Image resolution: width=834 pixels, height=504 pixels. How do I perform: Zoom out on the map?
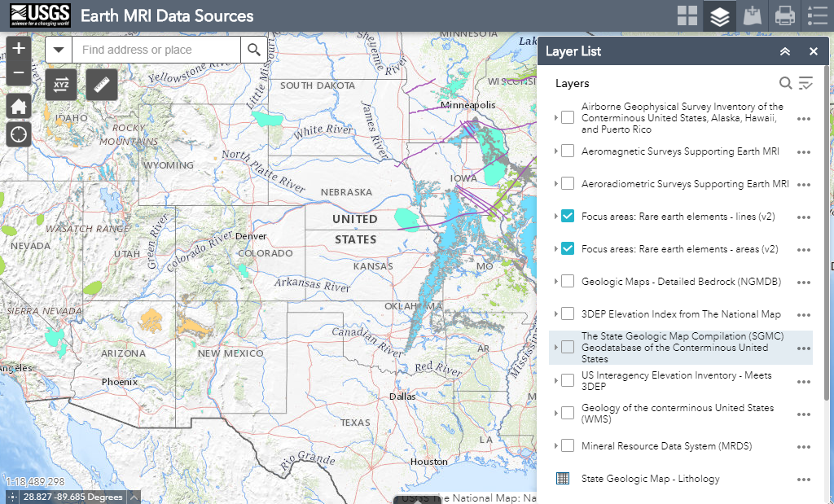click(19, 73)
